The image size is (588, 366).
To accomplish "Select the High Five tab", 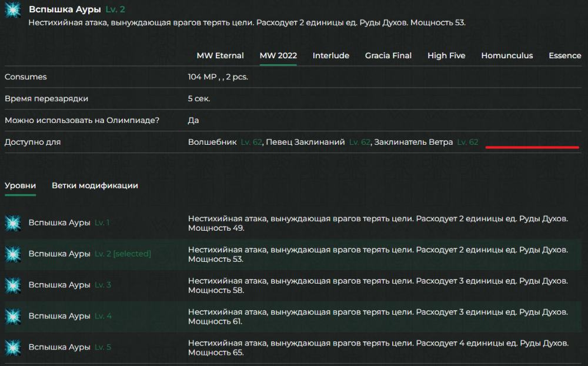I will click(446, 56).
